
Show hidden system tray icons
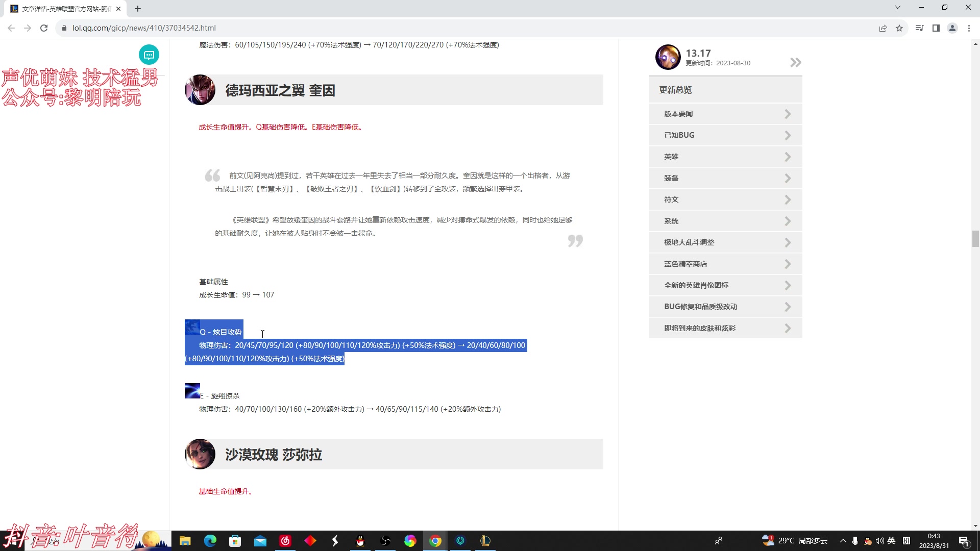pyautogui.click(x=843, y=541)
